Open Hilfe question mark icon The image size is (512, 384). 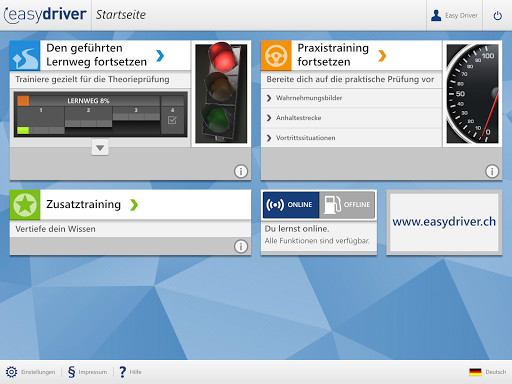(123, 372)
